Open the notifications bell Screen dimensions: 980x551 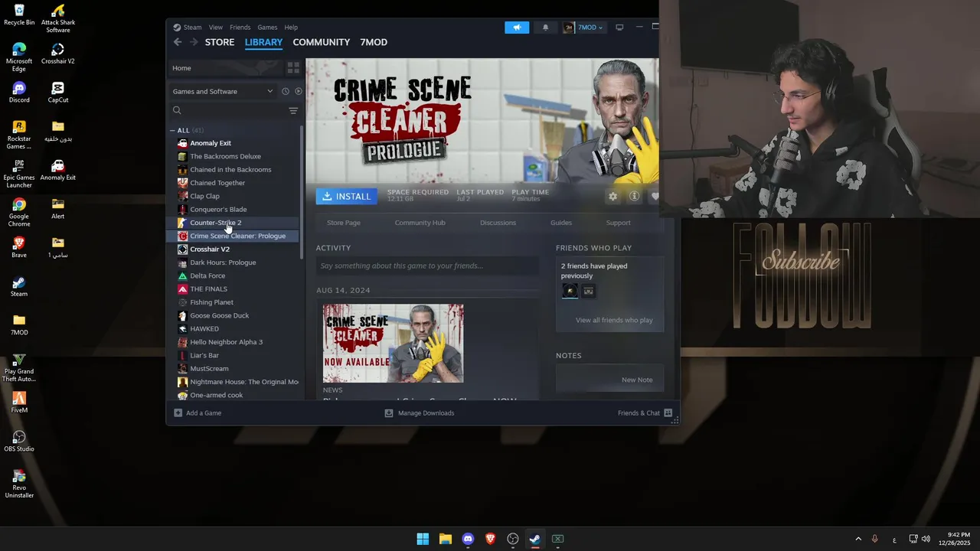click(545, 27)
